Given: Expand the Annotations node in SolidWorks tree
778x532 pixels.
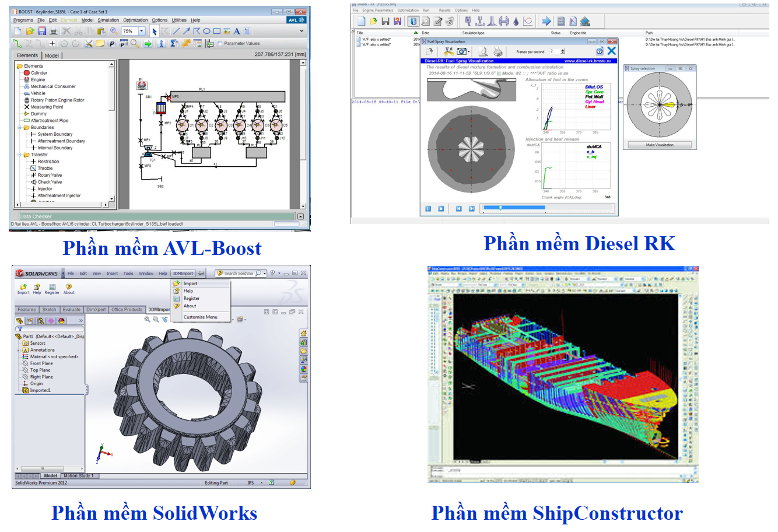Looking at the screenshot, I should coord(19,350).
